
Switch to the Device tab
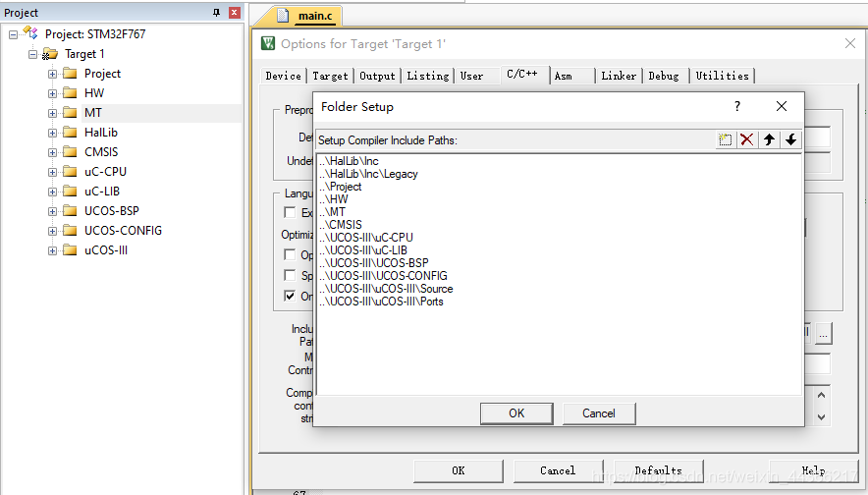(284, 76)
